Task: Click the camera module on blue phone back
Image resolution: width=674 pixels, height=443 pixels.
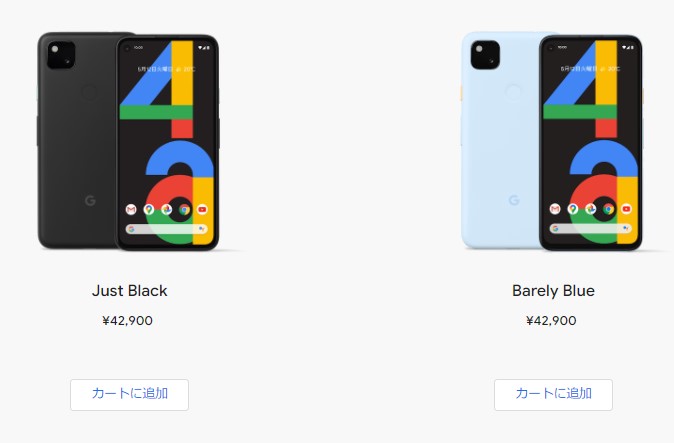Action: click(x=485, y=55)
